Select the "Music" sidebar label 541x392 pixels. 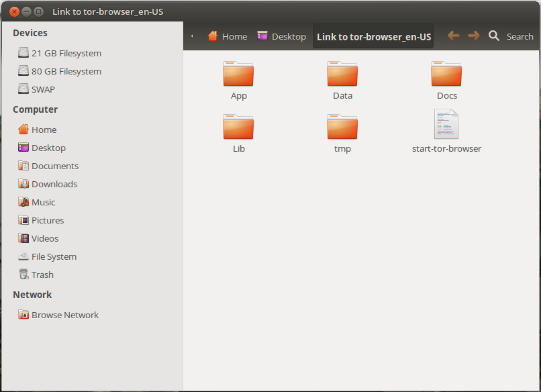(44, 202)
